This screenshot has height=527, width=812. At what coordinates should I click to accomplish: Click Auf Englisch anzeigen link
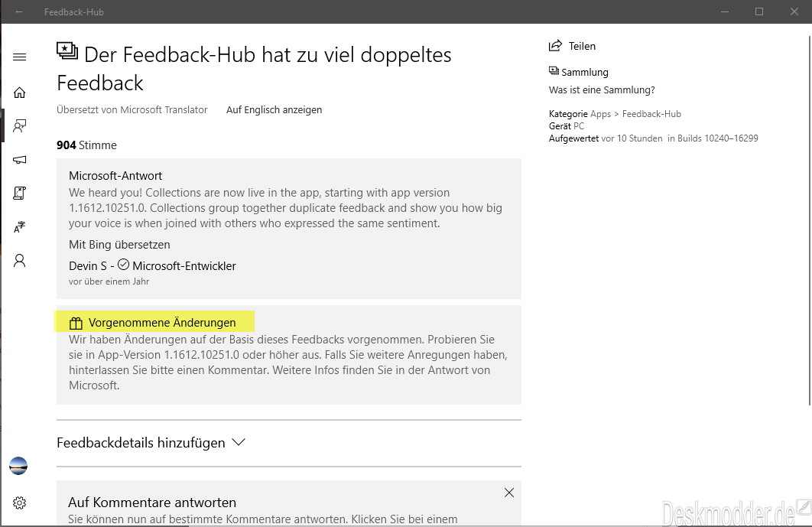(x=274, y=110)
